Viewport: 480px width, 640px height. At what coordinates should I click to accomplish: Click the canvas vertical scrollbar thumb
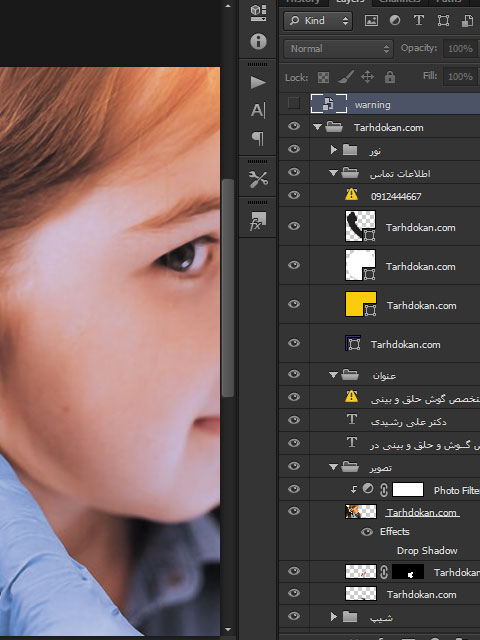(228, 288)
